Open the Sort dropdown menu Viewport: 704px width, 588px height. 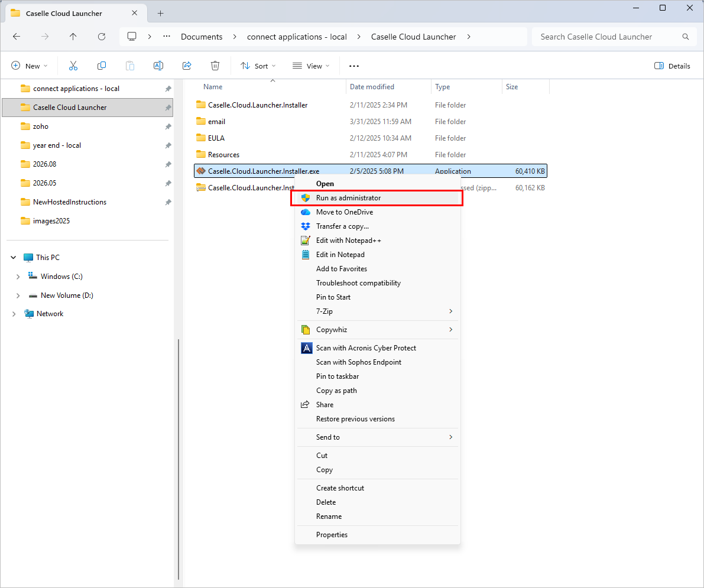click(x=258, y=66)
